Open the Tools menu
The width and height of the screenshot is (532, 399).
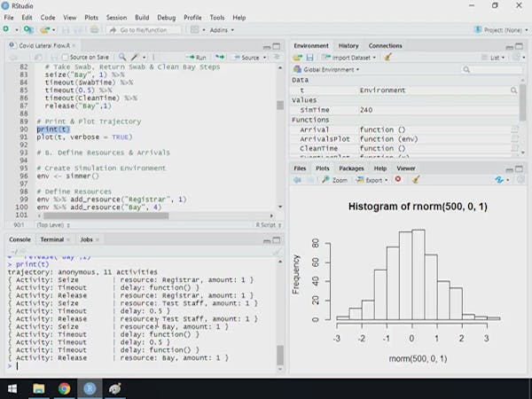click(217, 18)
